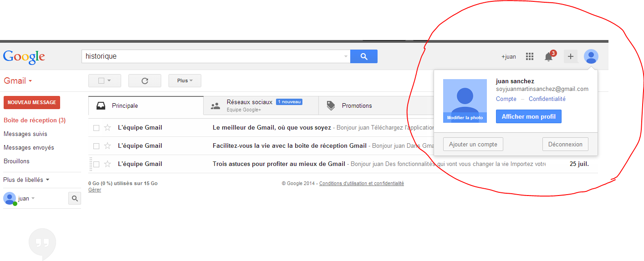The height and width of the screenshot is (261, 644).
Task: Open notifications bell with 3 alerts
Action: [549, 56]
